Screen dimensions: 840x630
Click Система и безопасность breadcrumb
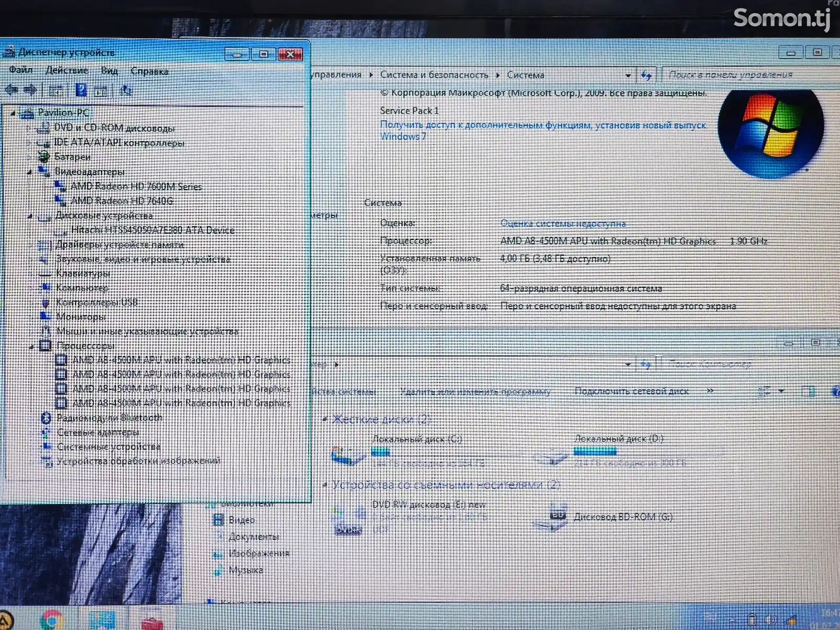point(434,75)
